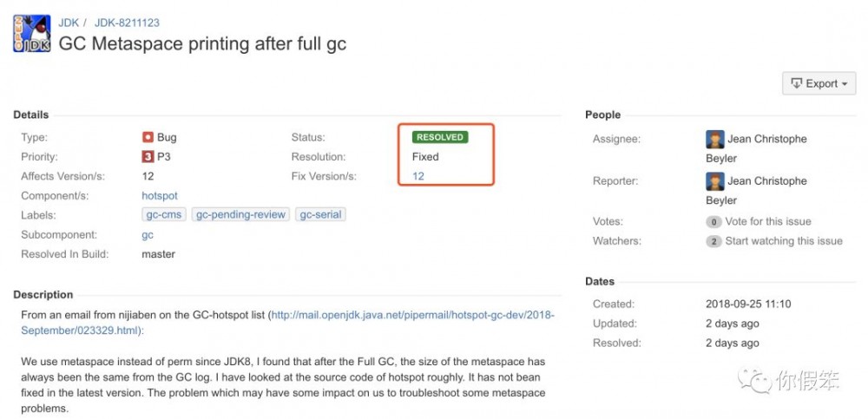Click the OpenJDK project logo
This screenshot has width=868, height=419.
[x=31, y=33]
